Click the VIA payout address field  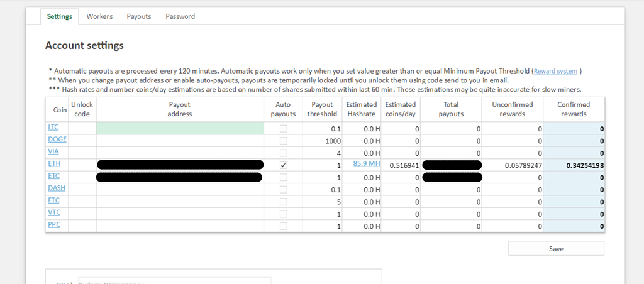click(180, 152)
